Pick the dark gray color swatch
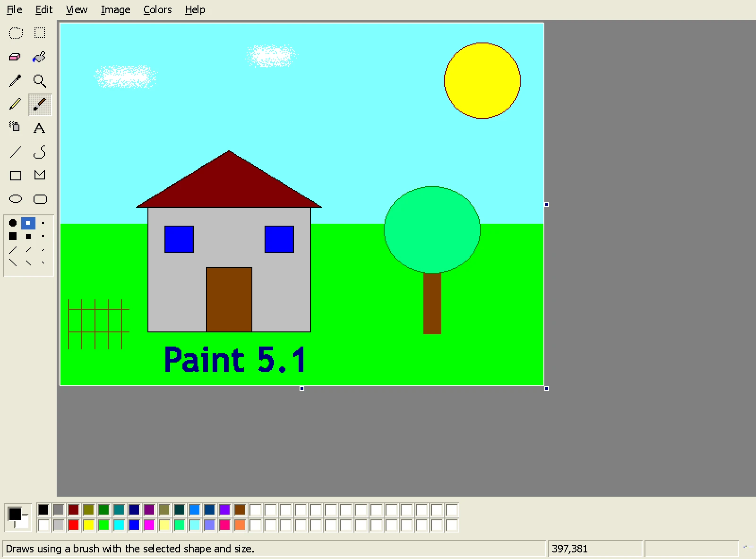Viewport: 756px width, 559px height. click(x=59, y=510)
